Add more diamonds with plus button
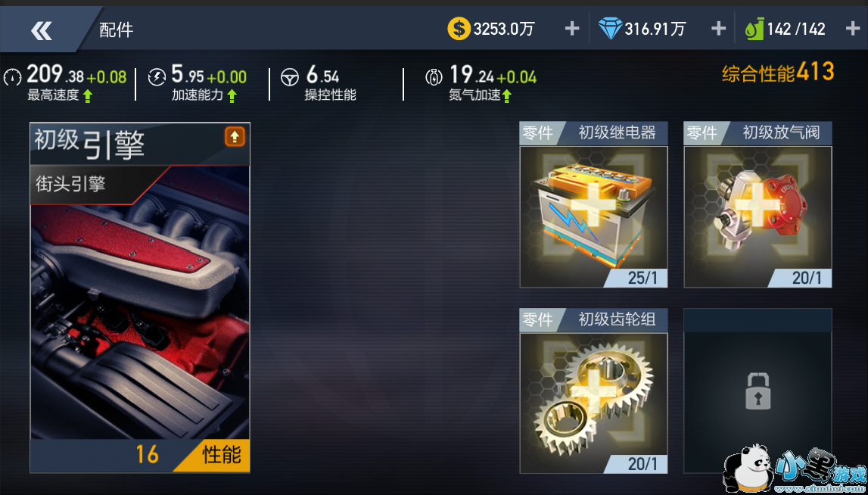Image resolution: width=868 pixels, height=495 pixels. [x=718, y=29]
